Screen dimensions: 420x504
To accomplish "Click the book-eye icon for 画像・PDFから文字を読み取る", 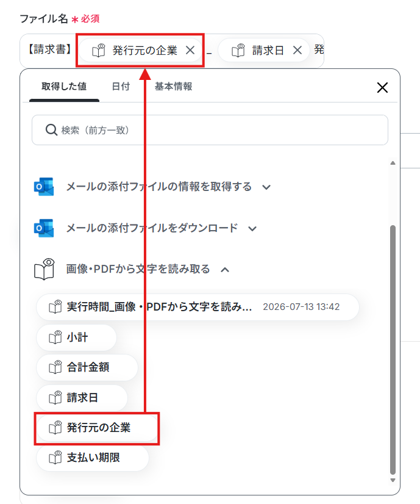I will 44,269.
